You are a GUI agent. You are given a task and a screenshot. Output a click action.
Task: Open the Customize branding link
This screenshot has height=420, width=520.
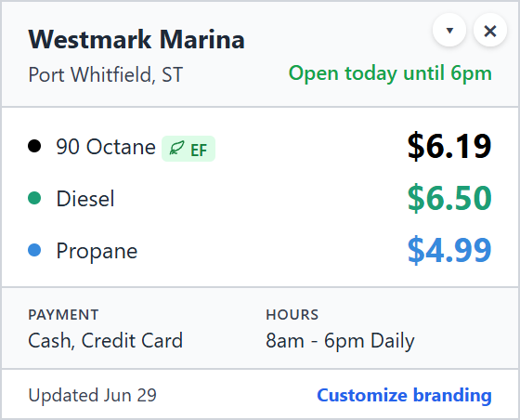point(404,395)
